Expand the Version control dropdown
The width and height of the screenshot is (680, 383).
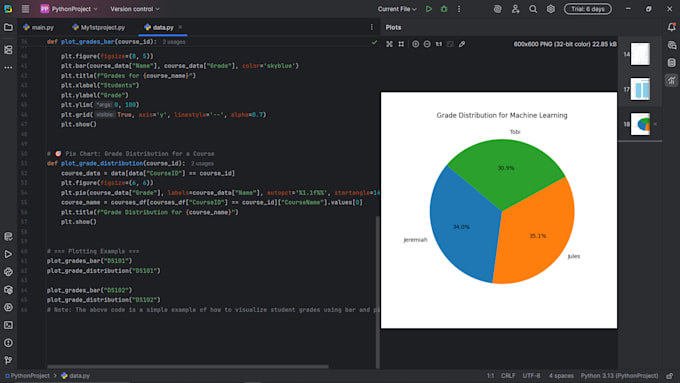pyautogui.click(x=134, y=9)
